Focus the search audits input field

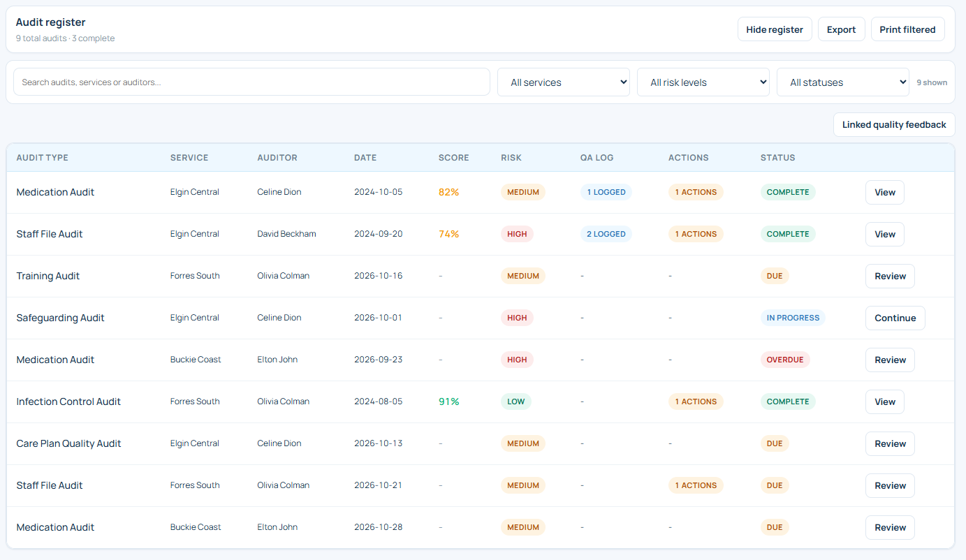[x=251, y=82]
